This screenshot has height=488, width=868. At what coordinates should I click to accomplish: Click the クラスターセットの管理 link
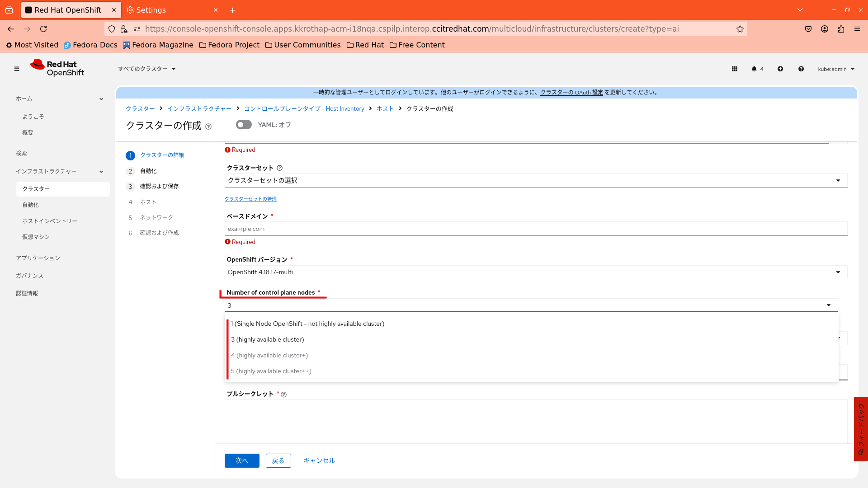pos(250,199)
